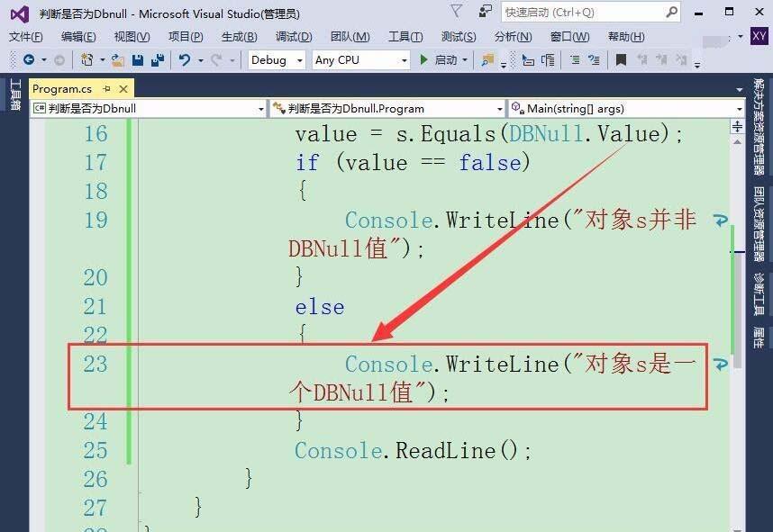Image resolution: width=773 pixels, height=532 pixels.
Task: Click the New Project toolbar icon
Action: [x=85, y=60]
